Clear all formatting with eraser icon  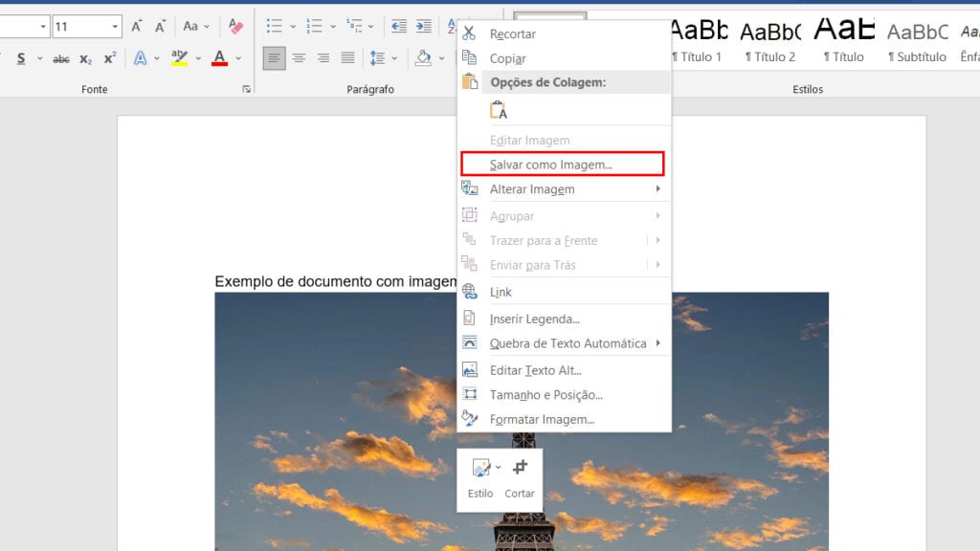[235, 26]
